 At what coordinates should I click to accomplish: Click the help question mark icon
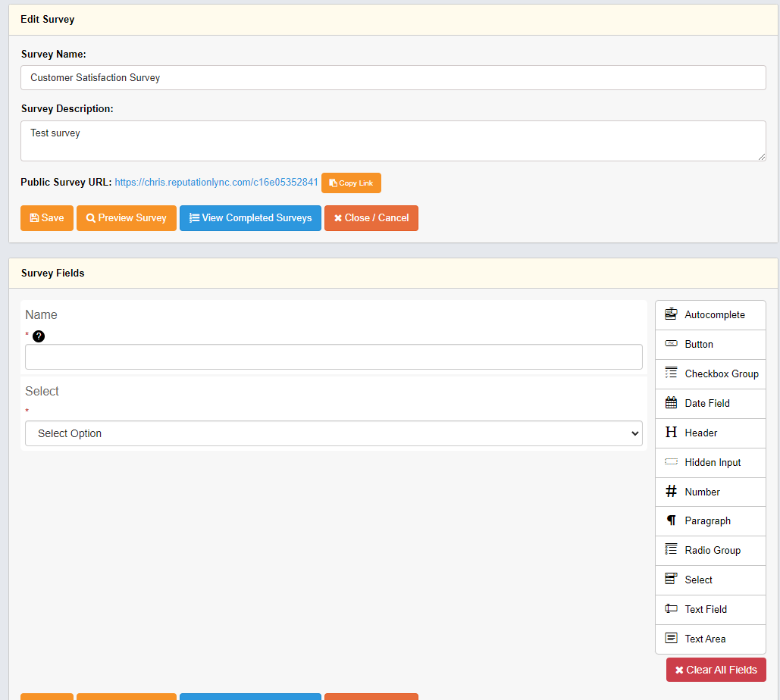39,336
